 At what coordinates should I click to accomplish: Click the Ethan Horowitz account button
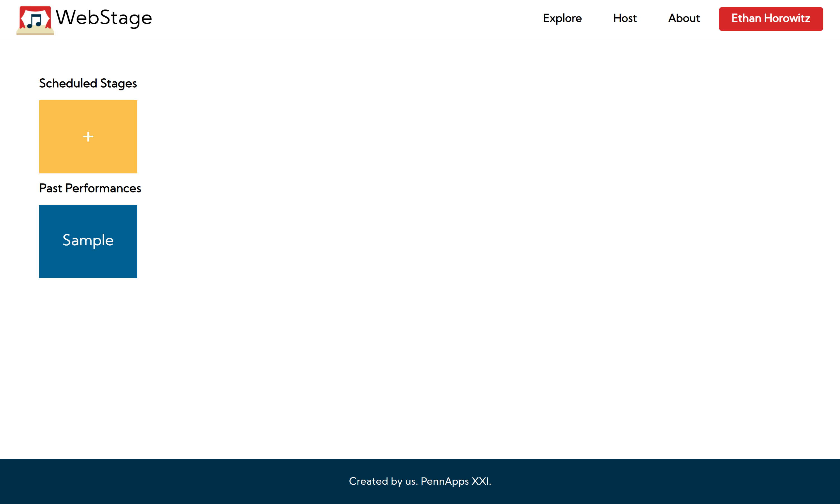(x=770, y=19)
